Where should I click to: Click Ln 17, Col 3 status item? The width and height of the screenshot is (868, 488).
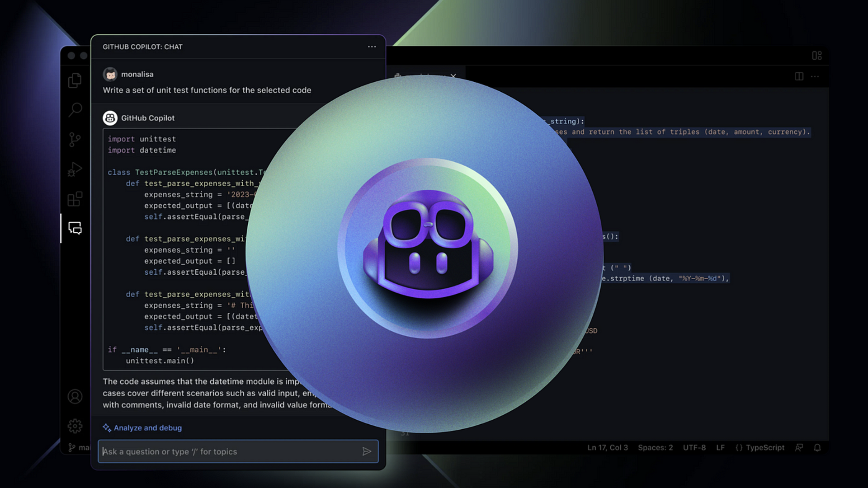point(607,448)
